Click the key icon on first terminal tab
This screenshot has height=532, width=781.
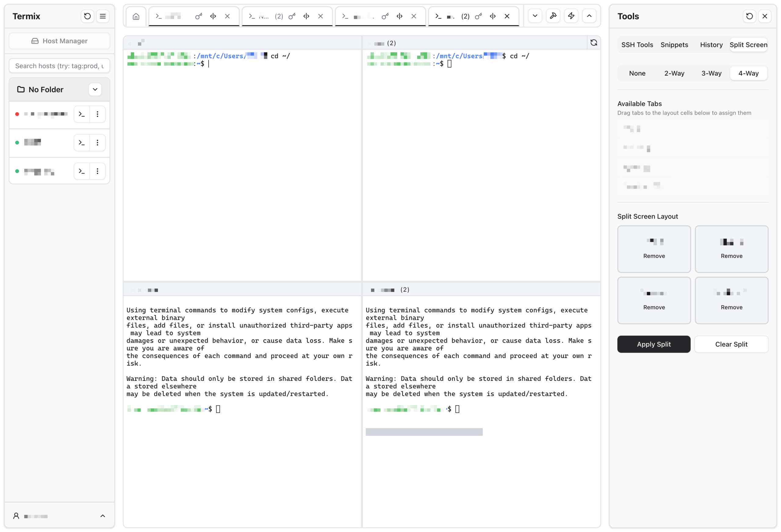(199, 16)
